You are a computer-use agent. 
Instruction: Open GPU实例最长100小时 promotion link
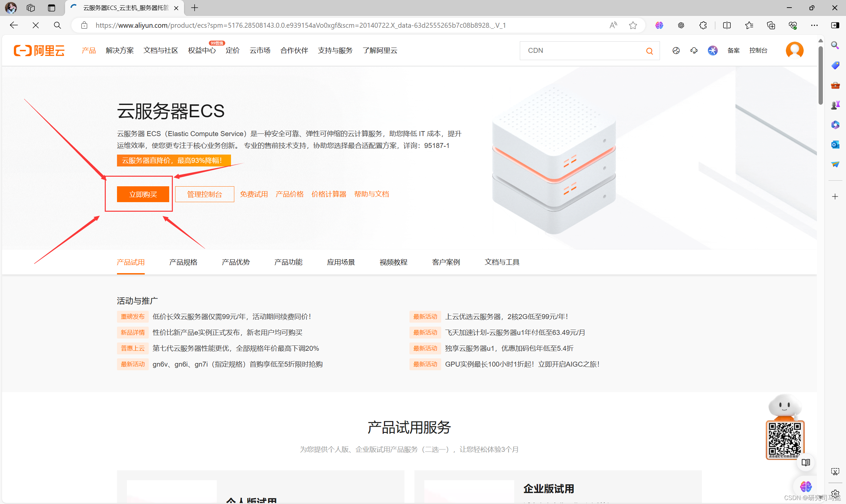click(x=522, y=364)
